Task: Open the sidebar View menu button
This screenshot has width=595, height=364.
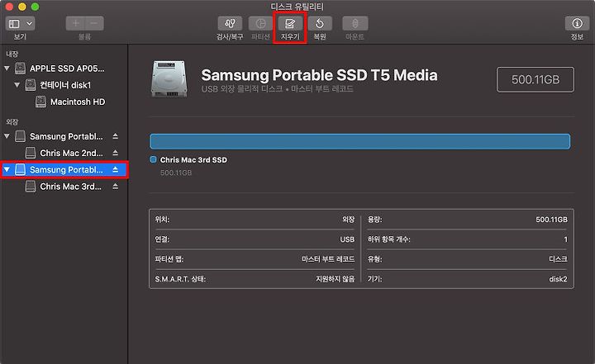Action: coord(20,24)
